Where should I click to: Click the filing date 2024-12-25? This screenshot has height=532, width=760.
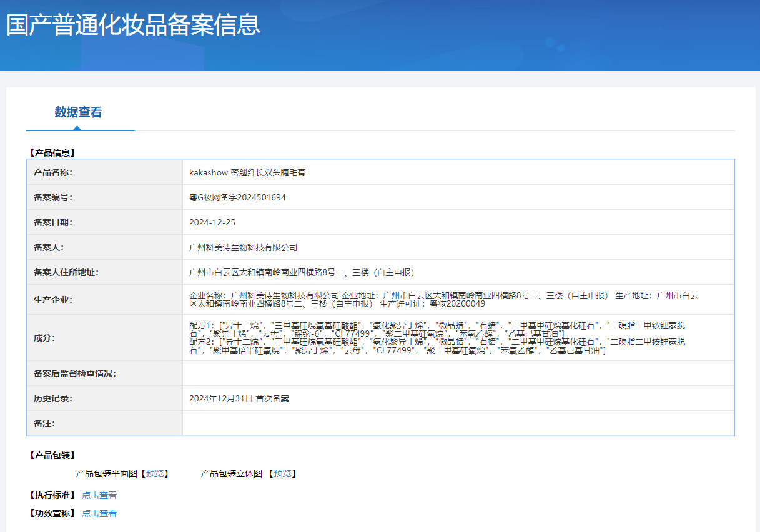tap(212, 222)
